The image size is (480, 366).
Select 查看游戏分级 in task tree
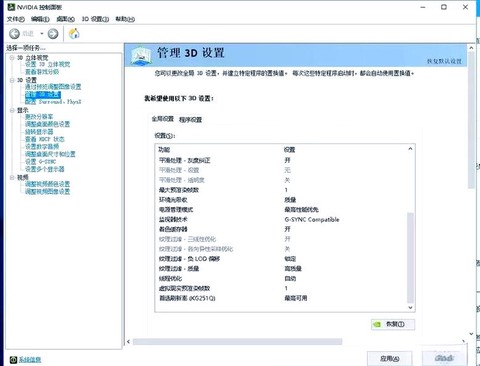pos(42,72)
